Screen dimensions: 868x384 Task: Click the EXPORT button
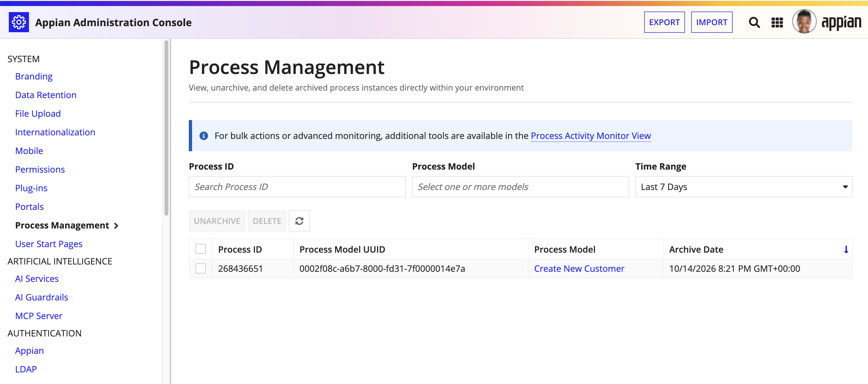tap(664, 22)
